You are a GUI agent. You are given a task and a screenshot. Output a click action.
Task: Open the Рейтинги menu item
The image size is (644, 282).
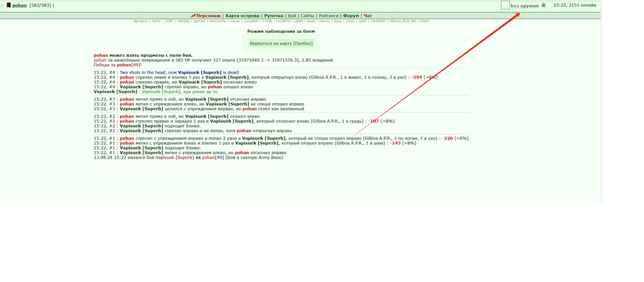click(329, 16)
